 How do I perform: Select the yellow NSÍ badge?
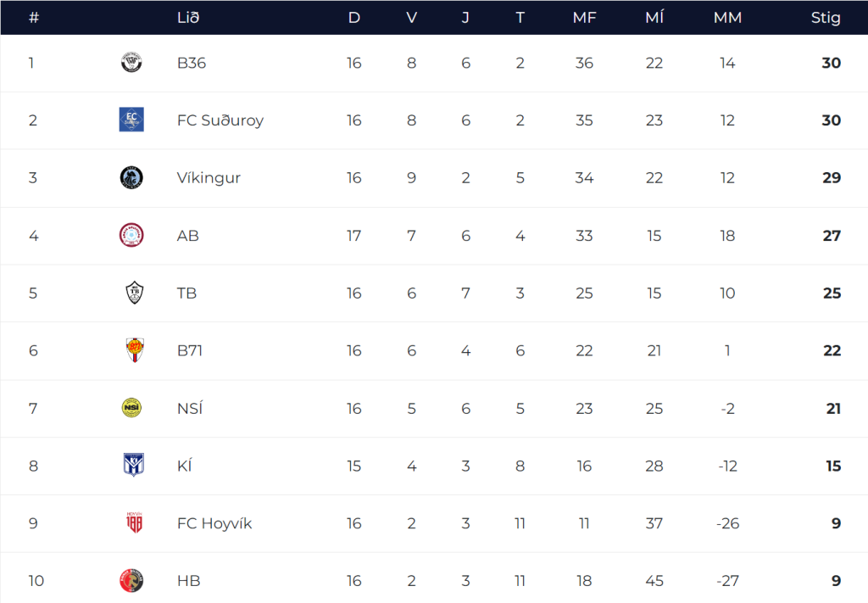pos(131,408)
